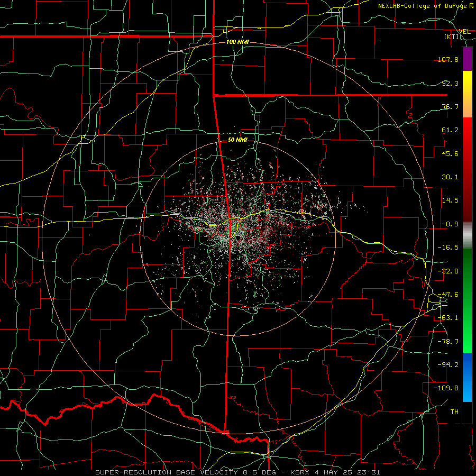
Task: Pick the green segment of the color bar
Action: pos(467,300)
